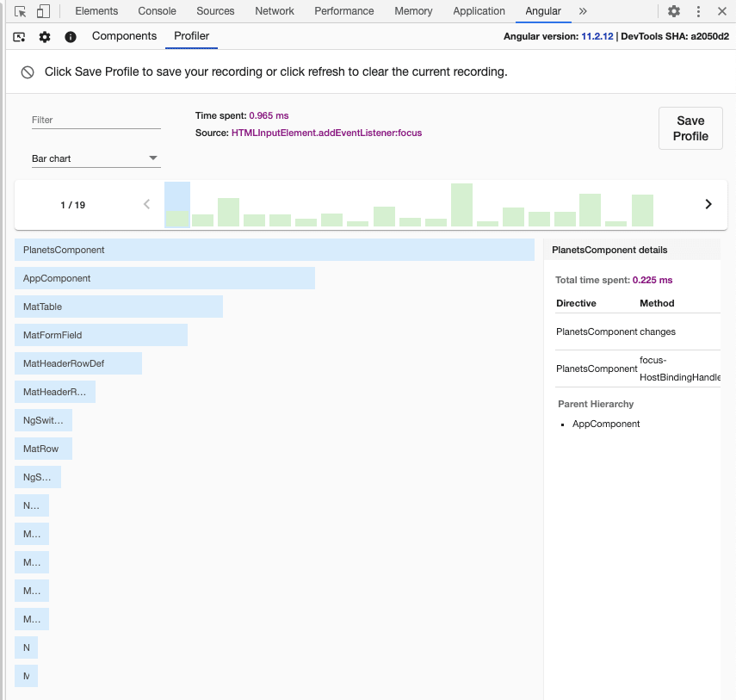The width and height of the screenshot is (736, 700).
Task: Focus the Filter input field
Action: (x=96, y=120)
